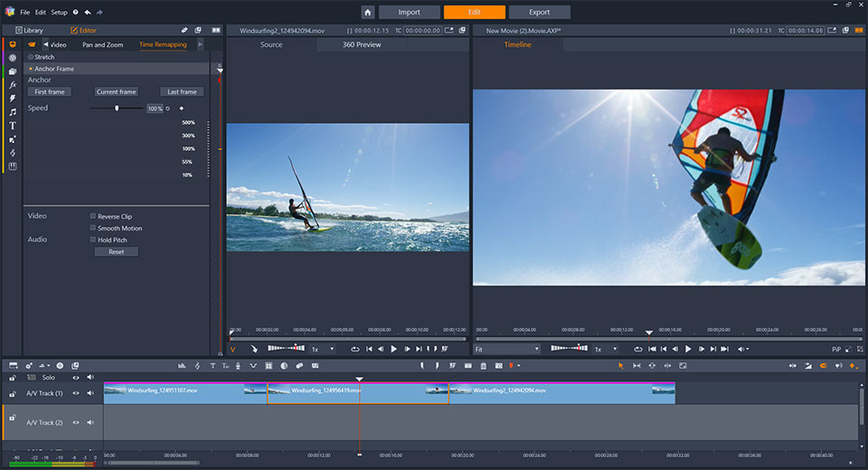The width and height of the screenshot is (868, 470).
Task: Open the Export tab
Action: click(539, 12)
